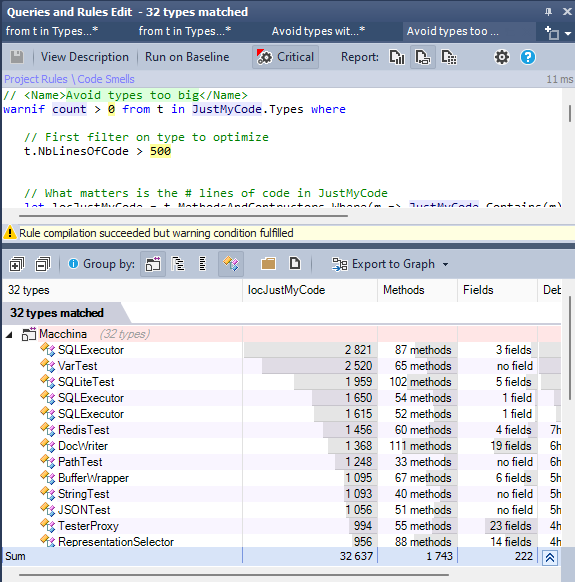Click the third Report export icon
The image size is (575, 582).
point(449,57)
